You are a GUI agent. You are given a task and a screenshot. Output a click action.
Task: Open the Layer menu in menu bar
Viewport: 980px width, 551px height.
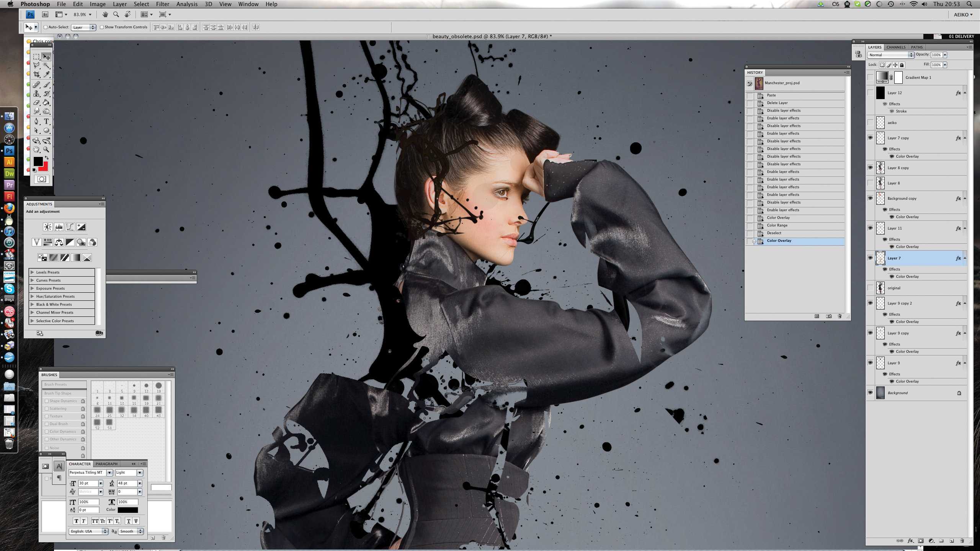[x=119, y=4]
